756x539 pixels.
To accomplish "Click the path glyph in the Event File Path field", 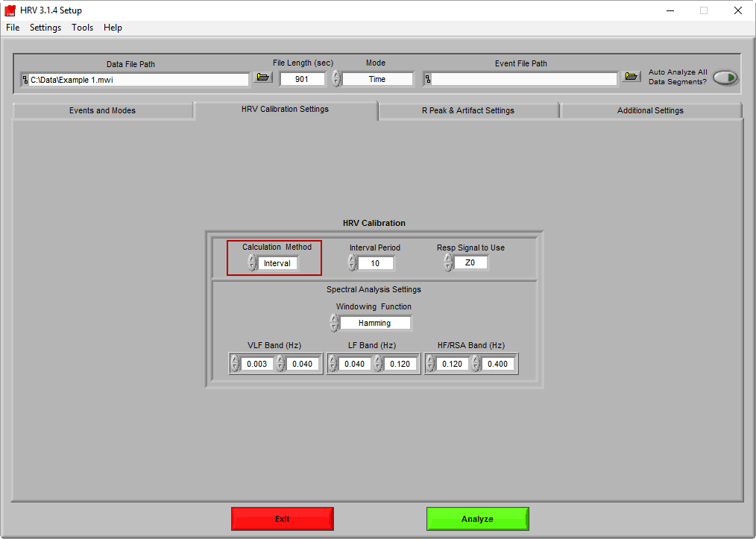I will 428,80.
